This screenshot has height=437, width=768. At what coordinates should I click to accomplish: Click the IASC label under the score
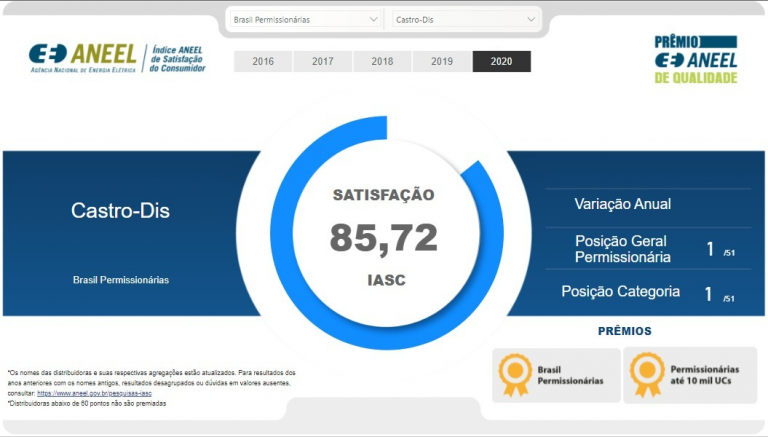386,280
